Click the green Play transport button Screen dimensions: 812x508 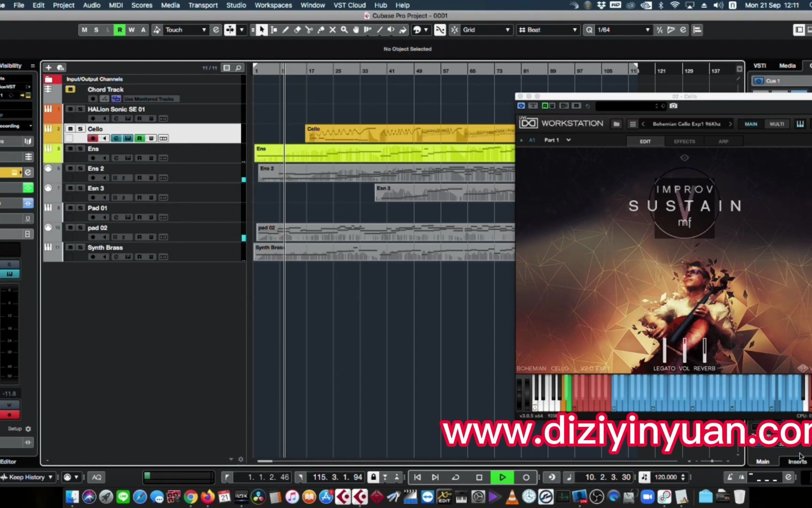tap(502, 477)
